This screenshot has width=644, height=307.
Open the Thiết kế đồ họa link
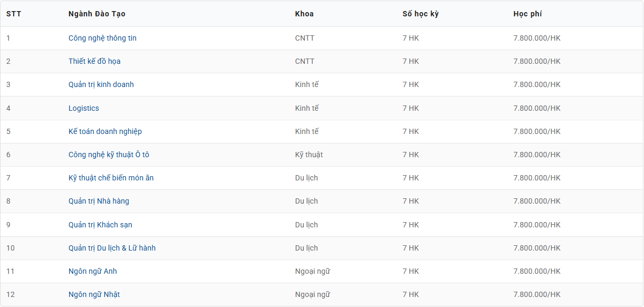coord(94,61)
